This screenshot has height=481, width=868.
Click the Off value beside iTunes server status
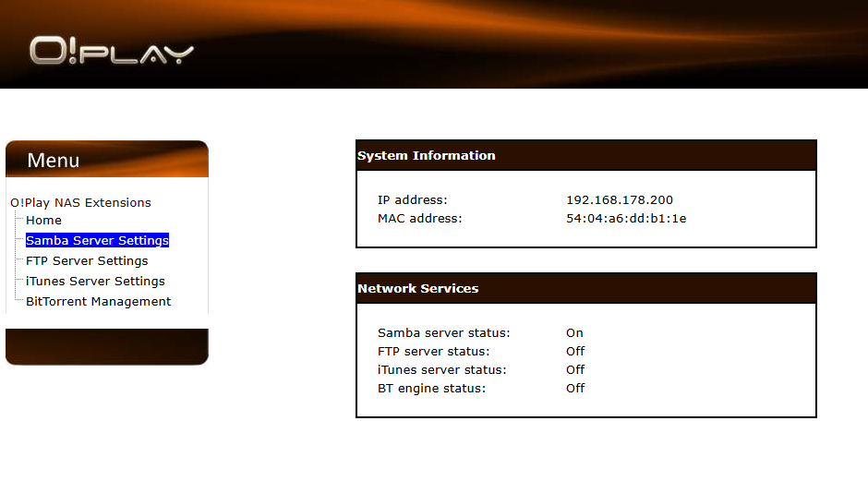[x=575, y=369]
